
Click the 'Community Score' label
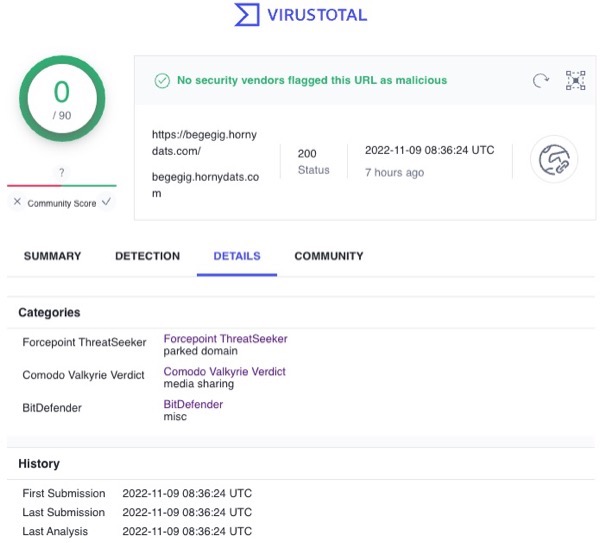point(62,204)
